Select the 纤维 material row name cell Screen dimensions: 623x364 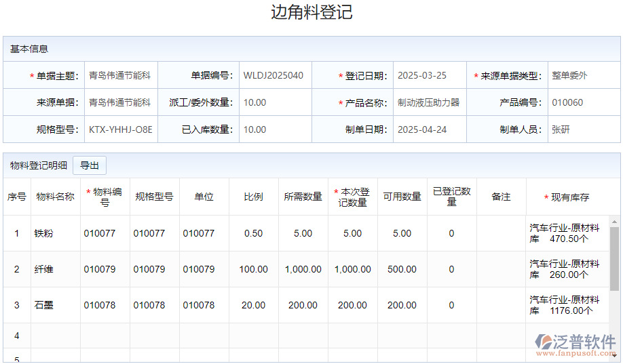tap(55, 270)
